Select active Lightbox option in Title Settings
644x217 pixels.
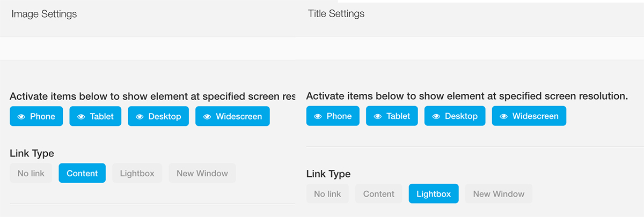434,194
